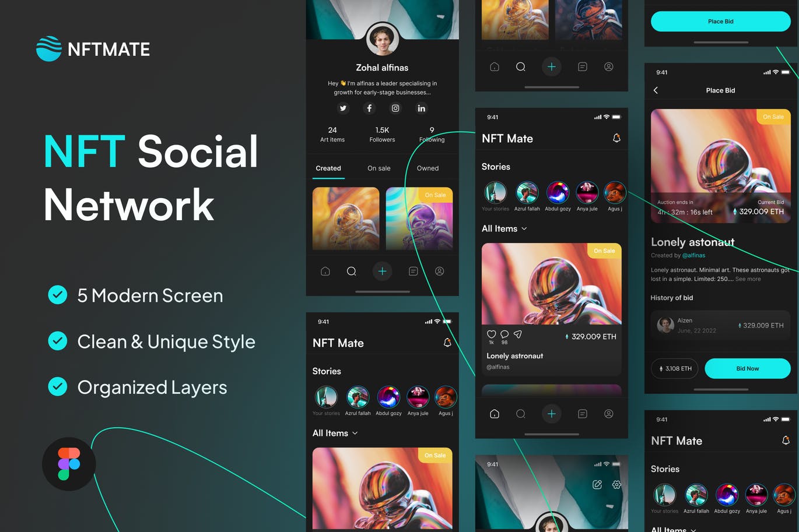Switch to the On sale tab

[379, 168]
